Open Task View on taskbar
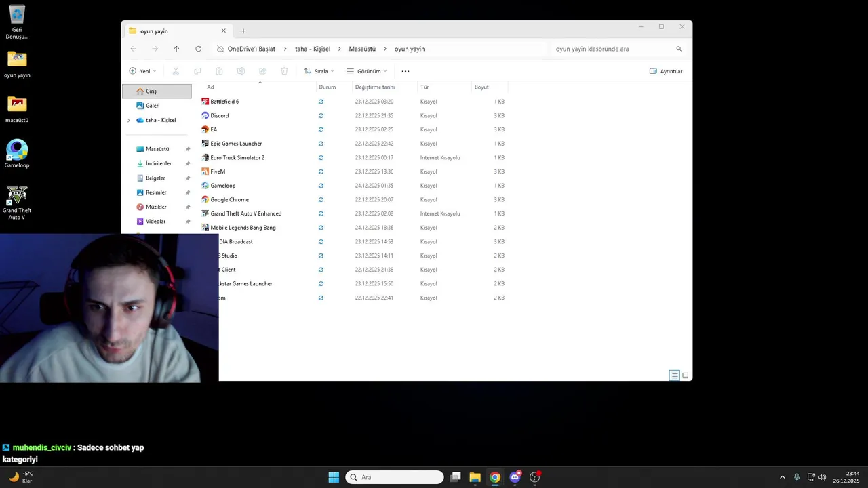The height and width of the screenshot is (488, 868). [x=456, y=477]
